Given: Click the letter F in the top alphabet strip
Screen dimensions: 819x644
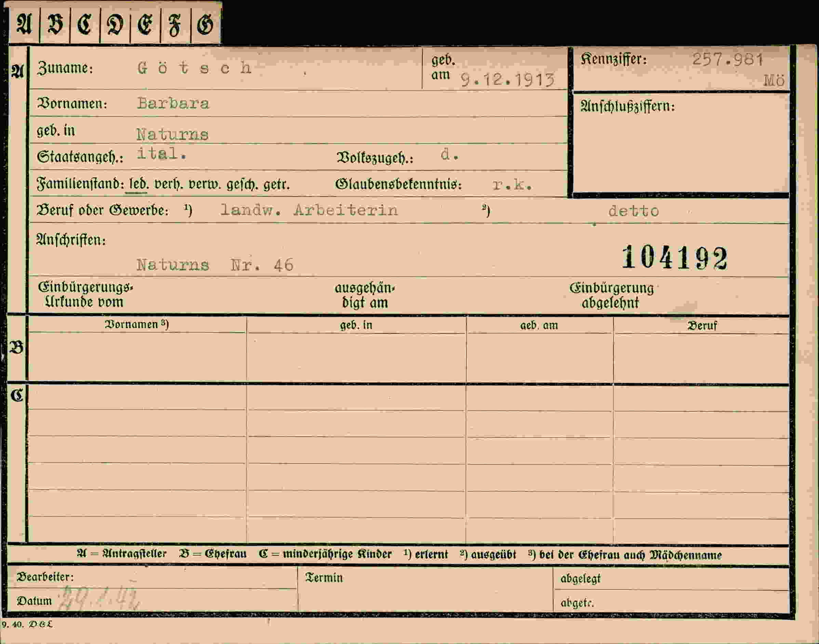Looking at the screenshot, I should (x=175, y=25).
